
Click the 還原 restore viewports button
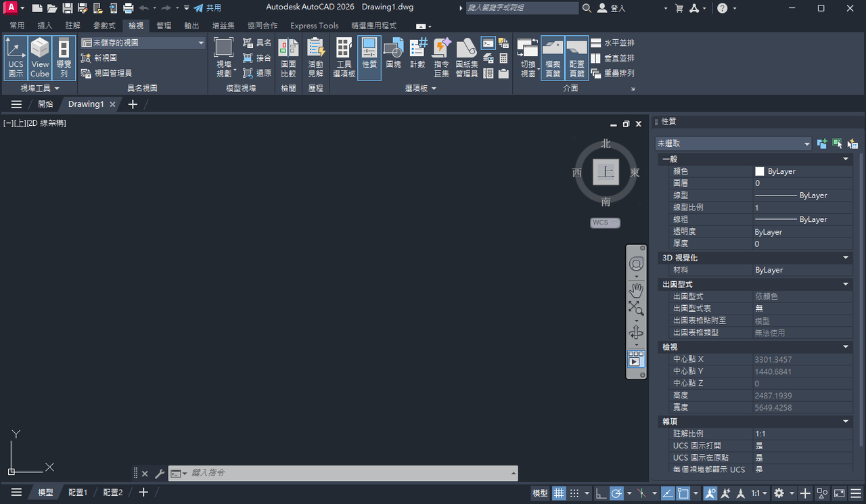click(256, 73)
